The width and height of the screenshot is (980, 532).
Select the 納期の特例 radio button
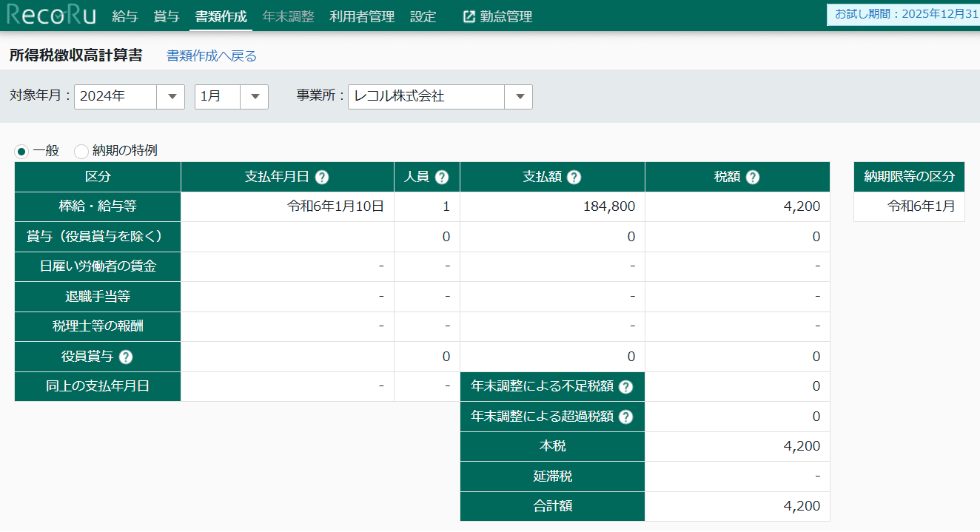[81, 151]
